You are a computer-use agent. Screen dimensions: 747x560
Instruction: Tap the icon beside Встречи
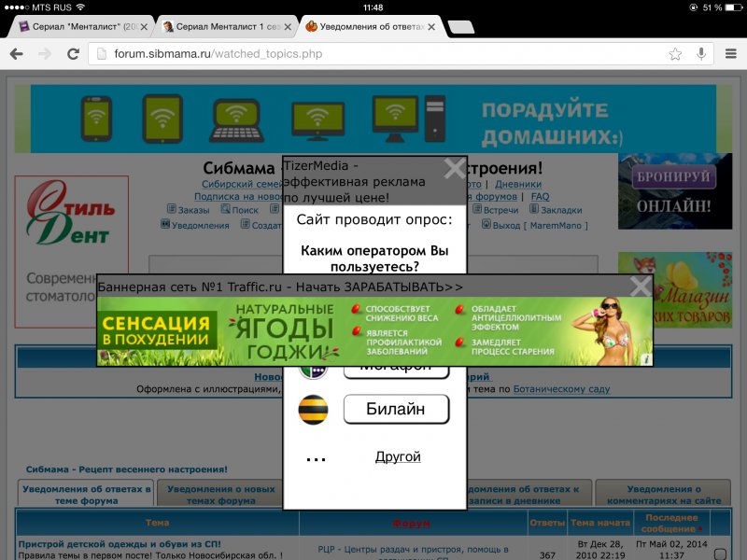[477, 208]
